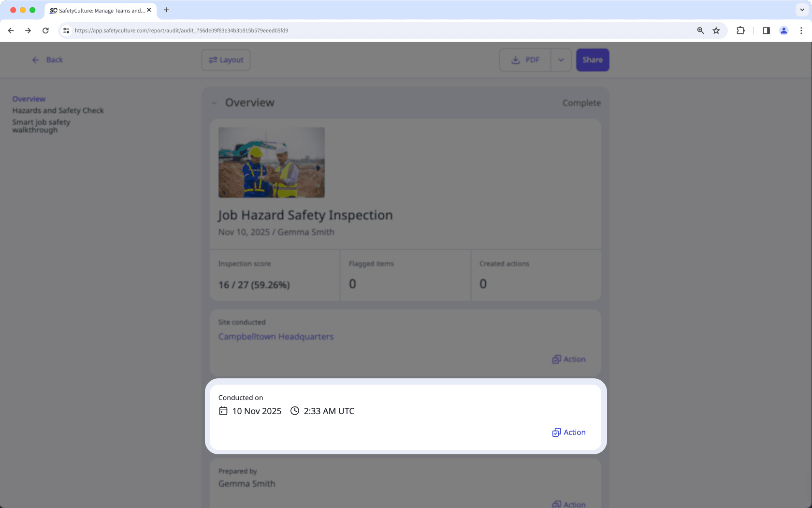Click the profile avatar in the browser toolbar
The width and height of the screenshot is (812, 508).
[783, 30]
